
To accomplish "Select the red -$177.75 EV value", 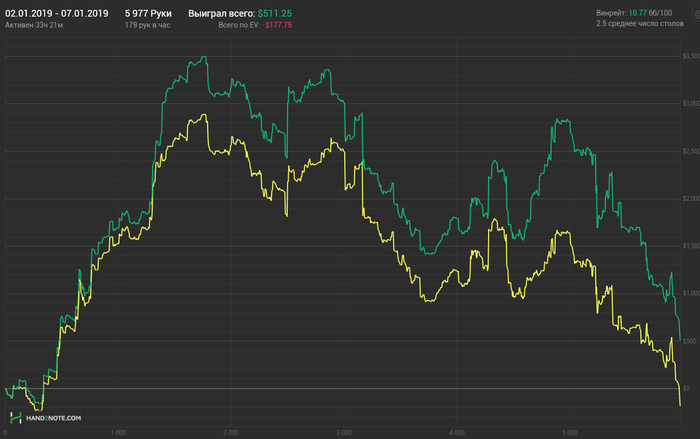I will pyautogui.click(x=277, y=25).
